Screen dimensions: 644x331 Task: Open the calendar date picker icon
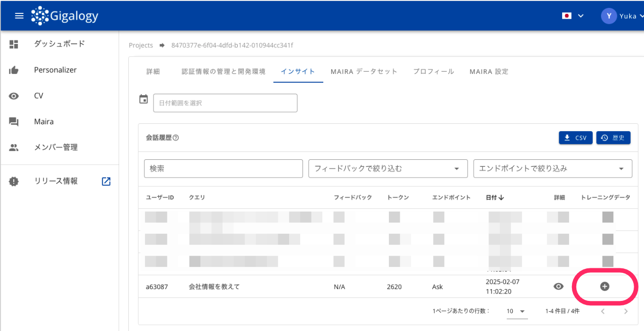[144, 99]
